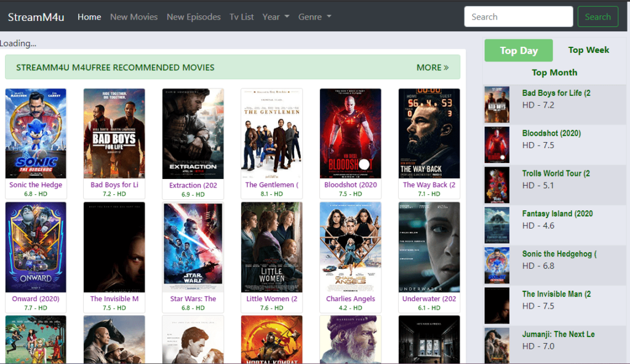Viewport: 630px width, 364px height.
Task: Click Bloodshot sidebar thumbnail
Action: pyautogui.click(x=496, y=144)
